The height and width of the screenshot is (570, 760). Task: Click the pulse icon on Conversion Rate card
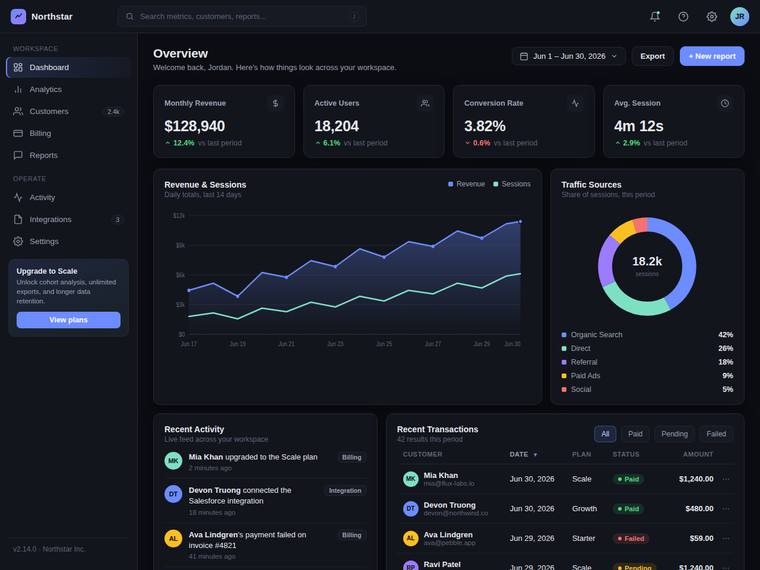(x=575, y=103)
